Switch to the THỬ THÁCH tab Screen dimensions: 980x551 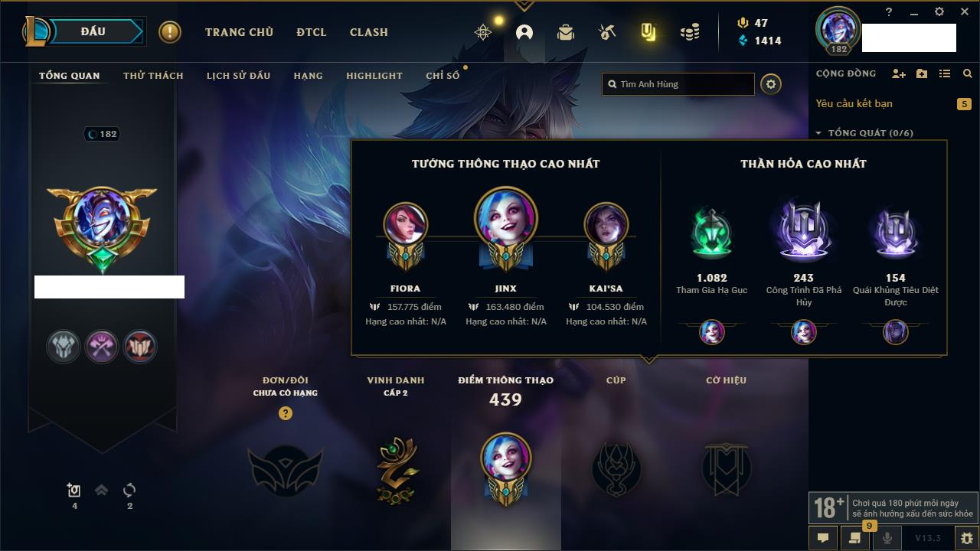coord(153,76)
